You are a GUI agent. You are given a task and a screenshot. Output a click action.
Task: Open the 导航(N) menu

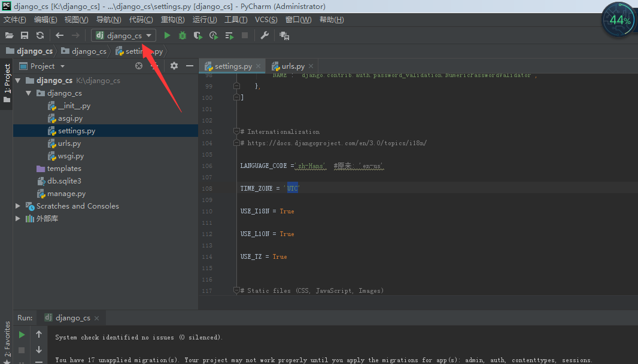tap(109, 20)
